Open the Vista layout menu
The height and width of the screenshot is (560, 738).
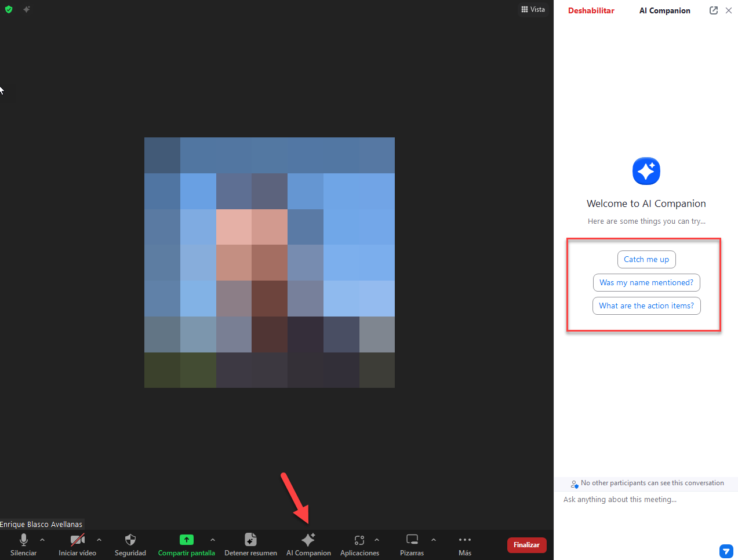(x=533, y=9)
